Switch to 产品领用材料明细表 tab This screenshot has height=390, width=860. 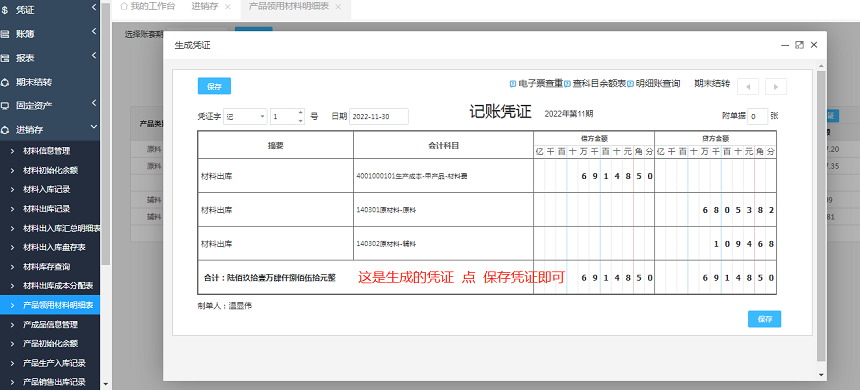click(287, 7)
